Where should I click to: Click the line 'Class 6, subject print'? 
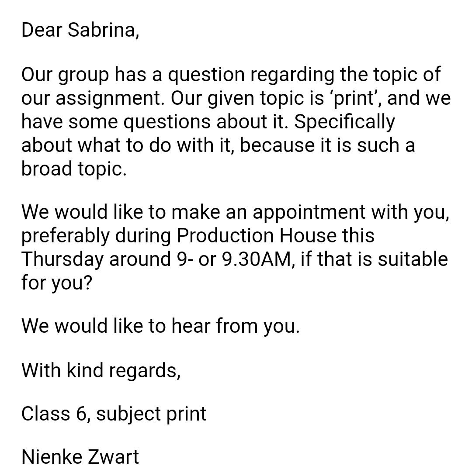point(114,414)
